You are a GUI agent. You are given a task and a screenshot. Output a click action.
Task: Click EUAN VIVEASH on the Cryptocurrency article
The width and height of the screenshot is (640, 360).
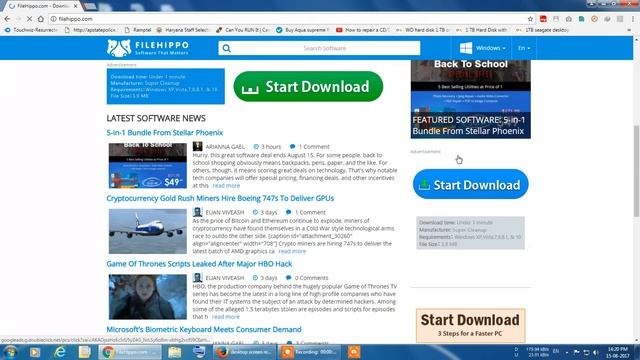point(224,212)
